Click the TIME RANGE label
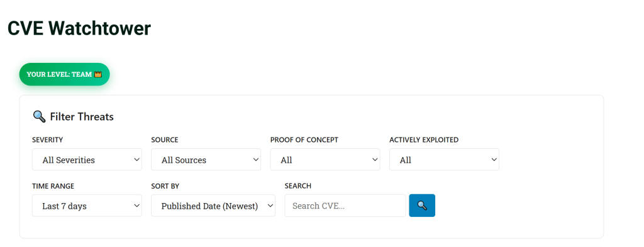Screen dimensions: 644x247 (x=53, y=186)
